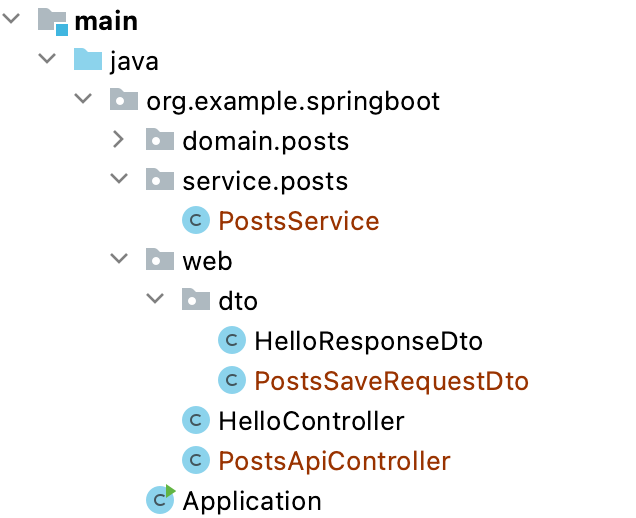Select PostsApiController in the tree

tap(334, 461)
